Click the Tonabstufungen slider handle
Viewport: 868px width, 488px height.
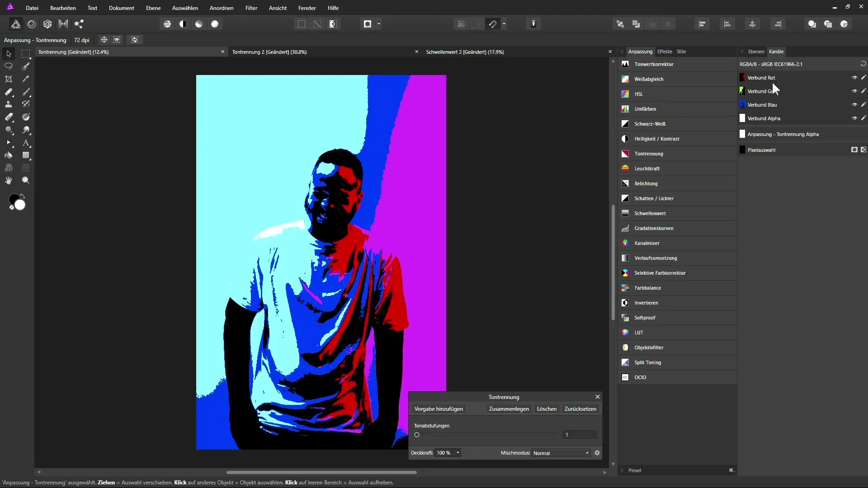point(417,435)
